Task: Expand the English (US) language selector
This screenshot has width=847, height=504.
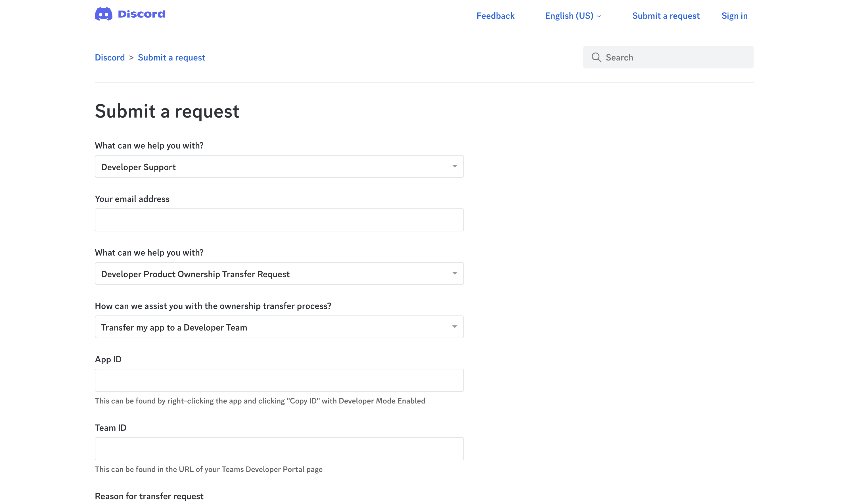Action: (573, 16)
